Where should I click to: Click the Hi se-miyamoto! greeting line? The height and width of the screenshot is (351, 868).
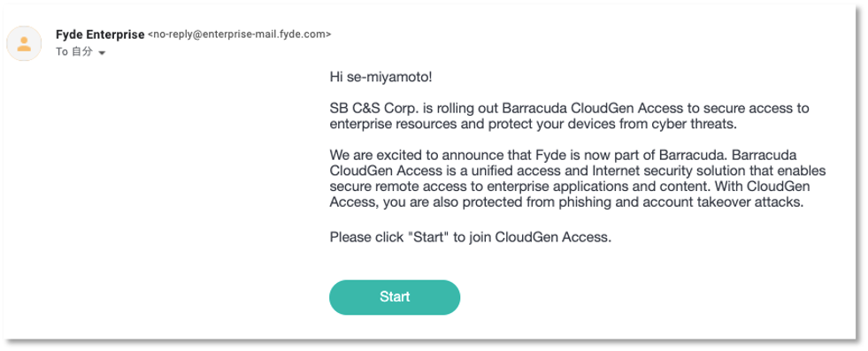pos(380,76)
